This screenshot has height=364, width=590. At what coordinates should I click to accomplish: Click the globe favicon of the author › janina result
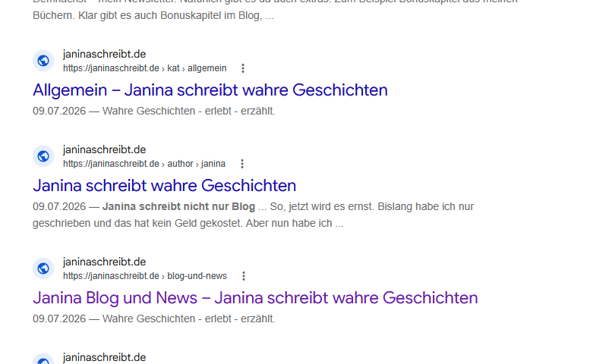pos(43,156)
